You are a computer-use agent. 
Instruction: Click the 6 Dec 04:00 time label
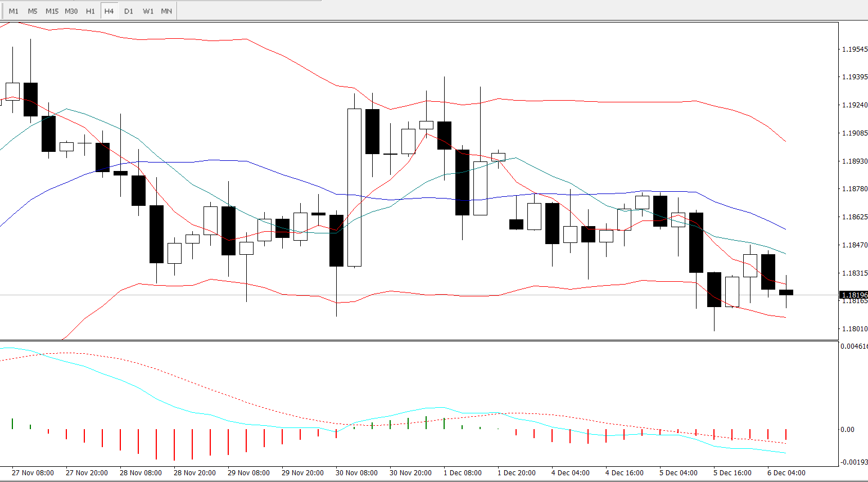786,472
